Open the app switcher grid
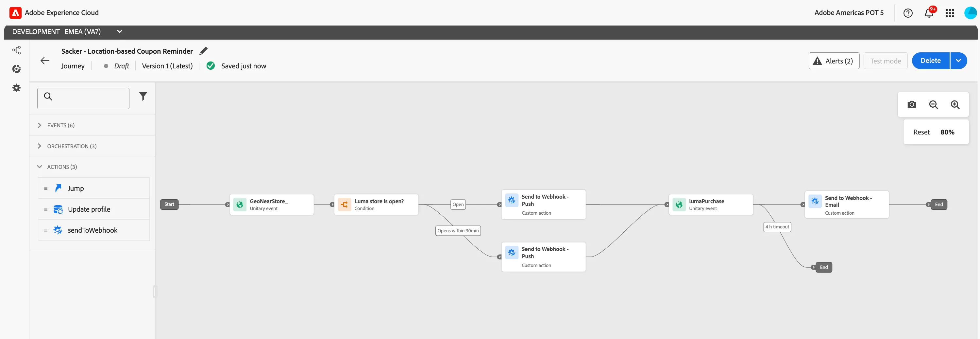This screenshot has width=980, height=339. [950, 13]
